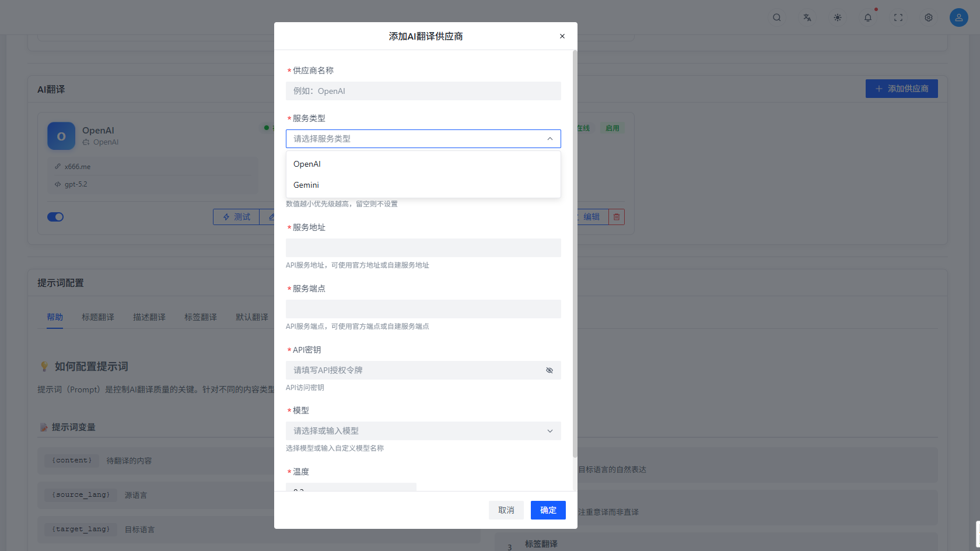Adjust the 温度 temperature value
This screenshot has width=980, height=551.
coord(351,490)
